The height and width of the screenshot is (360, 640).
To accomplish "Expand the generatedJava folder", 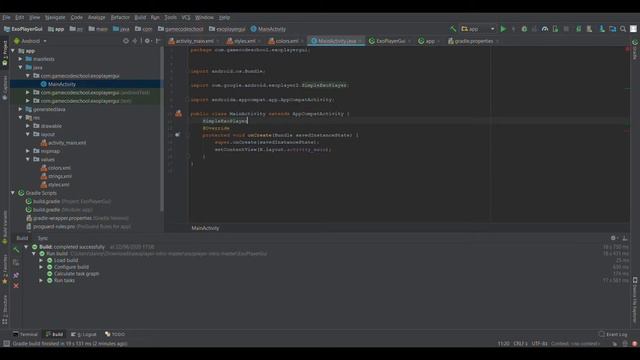I will (x=20, y=109).
